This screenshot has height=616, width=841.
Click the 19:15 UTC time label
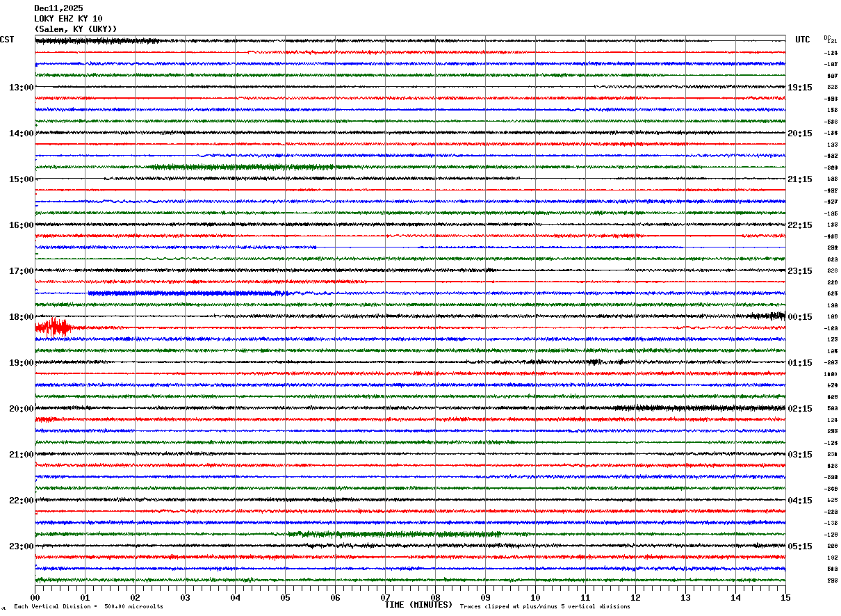(x=800, y=88)
